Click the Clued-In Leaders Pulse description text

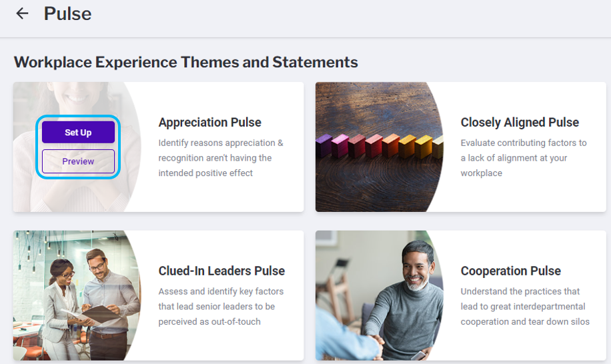221,307
